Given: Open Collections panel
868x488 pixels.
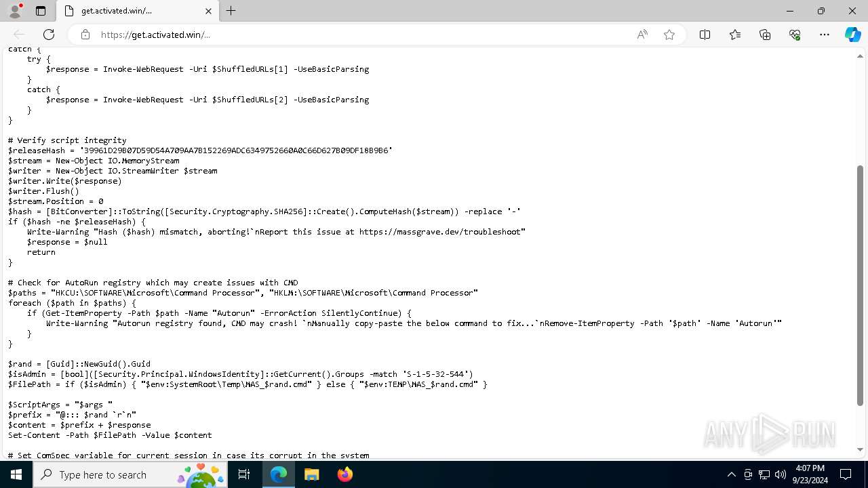Looking at the screenshot, I should (765, 35).
